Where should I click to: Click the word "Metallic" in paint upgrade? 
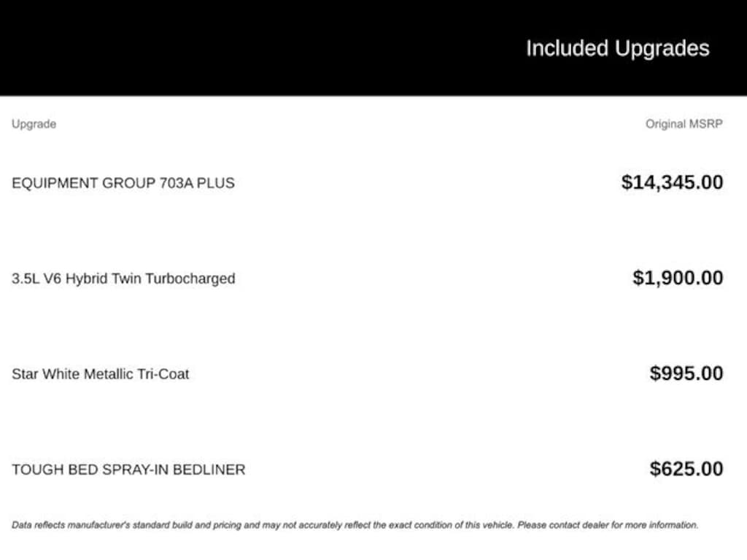[x=109, y=374]
